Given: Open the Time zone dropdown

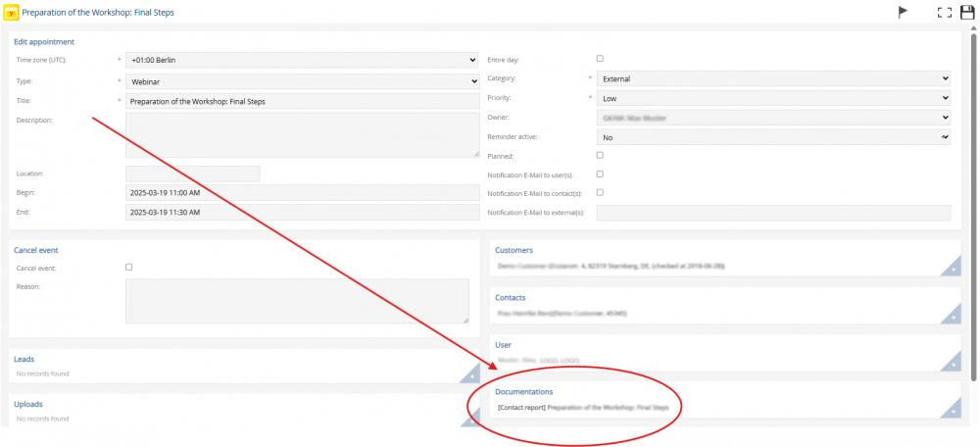Looking at the screenshot, I should (302, 60).
